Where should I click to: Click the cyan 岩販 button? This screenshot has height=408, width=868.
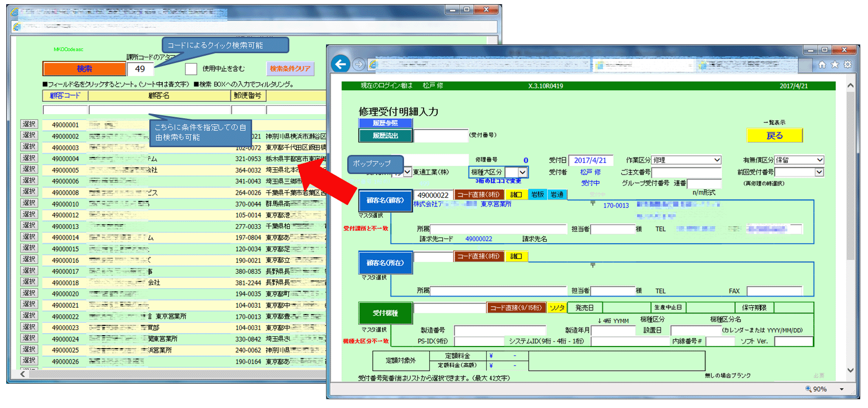538,195
